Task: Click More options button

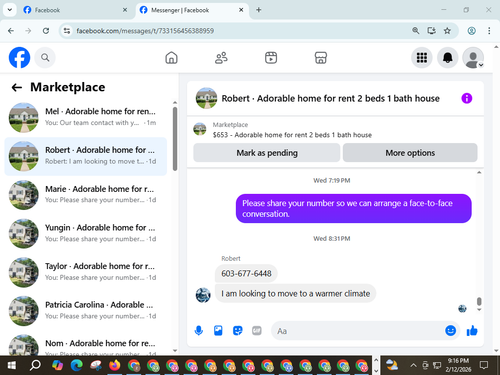Action: tap(410, 153)
